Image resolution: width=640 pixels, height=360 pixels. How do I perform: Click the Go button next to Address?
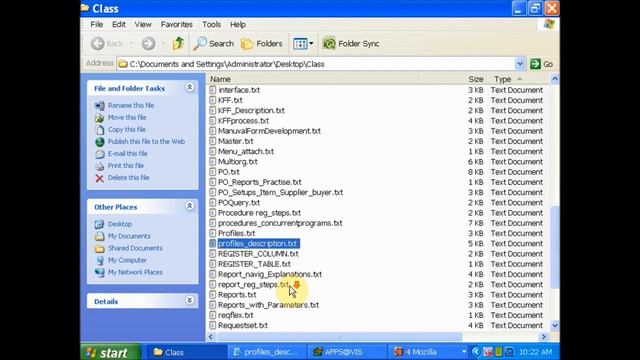[x=541, y=64]
